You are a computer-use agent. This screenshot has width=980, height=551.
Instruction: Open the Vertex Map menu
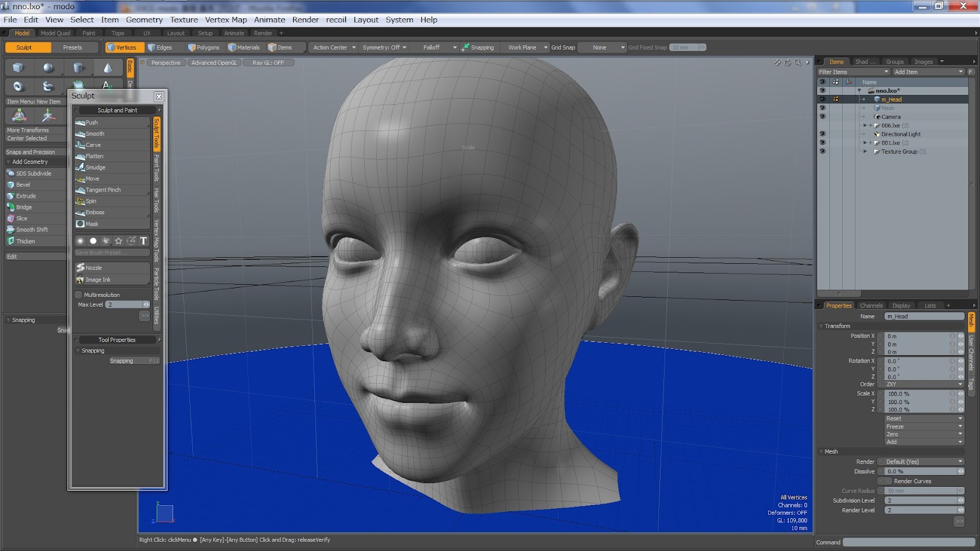(x=226, y=20)
